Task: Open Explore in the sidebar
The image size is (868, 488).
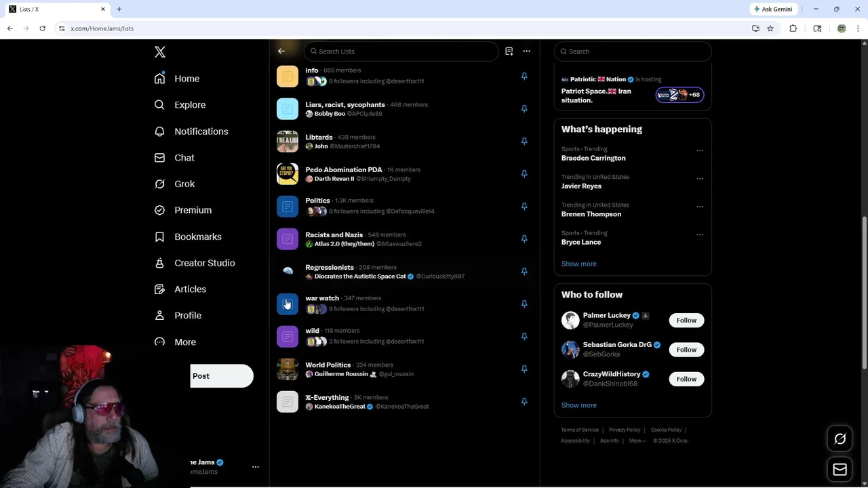Action: tap(180, 105)
